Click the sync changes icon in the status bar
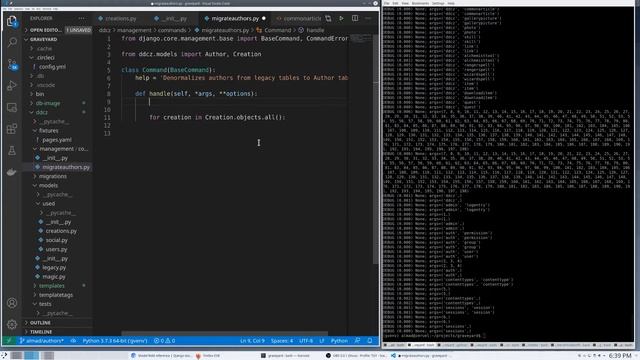Image resolution: width=640 pixels, height=360 pixels. [x=73, y=340]
